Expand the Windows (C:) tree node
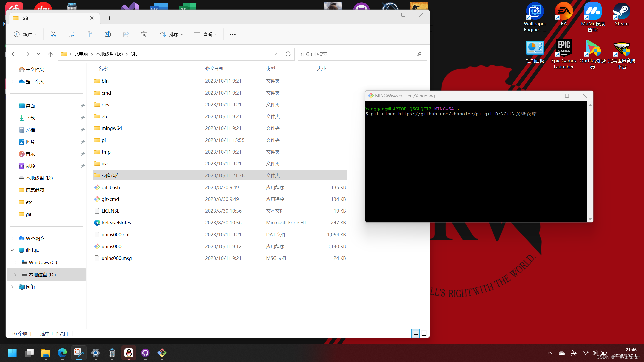Viewport: 644px width, 362px height. (x=15, y=262)
